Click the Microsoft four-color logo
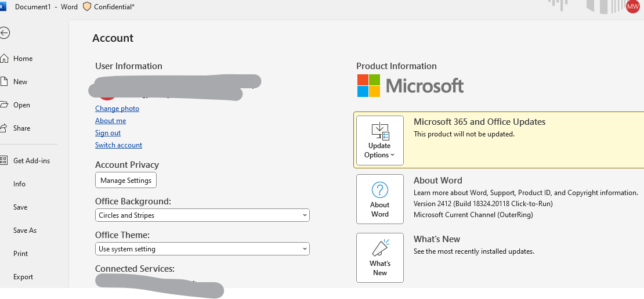Viewport: 644px width, 299px height. pos(368,85)
